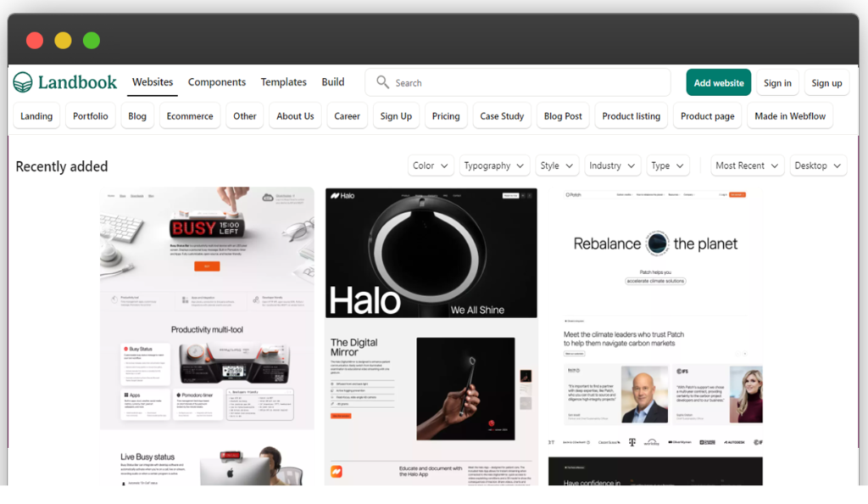Open the Desktop view dropdown

click(x=818, y=165)
